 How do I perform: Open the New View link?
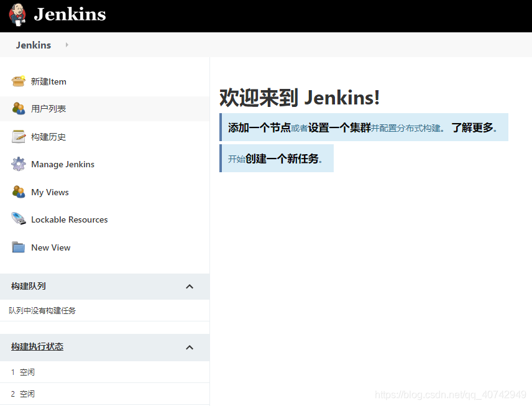[x=50, y=247]
